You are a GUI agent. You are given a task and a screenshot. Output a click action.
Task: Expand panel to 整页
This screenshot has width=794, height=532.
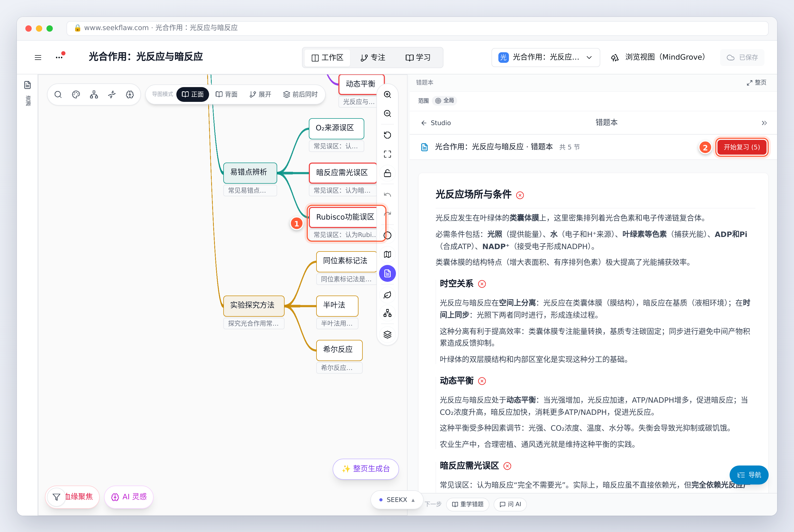(x=756, y=82)
